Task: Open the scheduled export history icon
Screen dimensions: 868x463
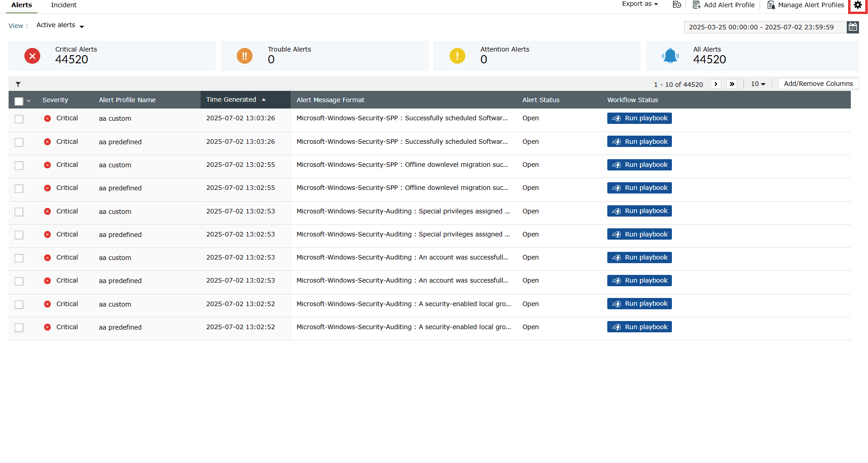Action: click(x=676, y=5)
